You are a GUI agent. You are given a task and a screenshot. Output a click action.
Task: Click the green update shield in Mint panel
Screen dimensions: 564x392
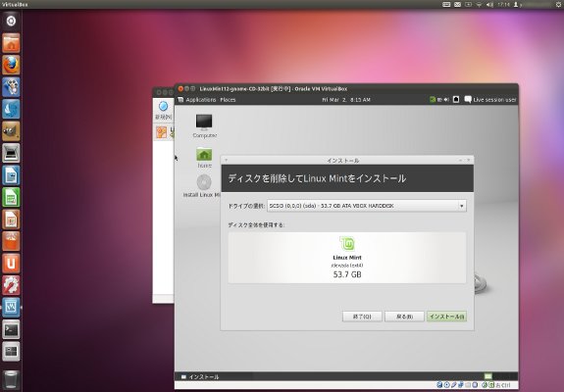(x=433, y=100)
